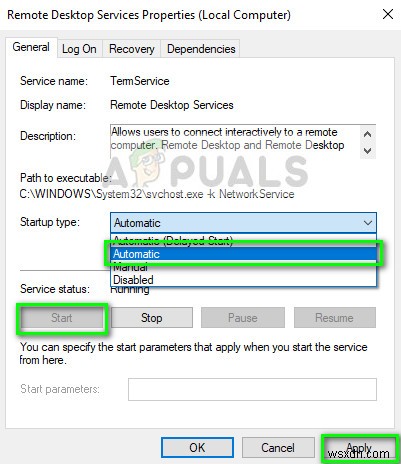
Task: Close the Remote Desktop Services Properties dialog
Action: coord(388,14)
